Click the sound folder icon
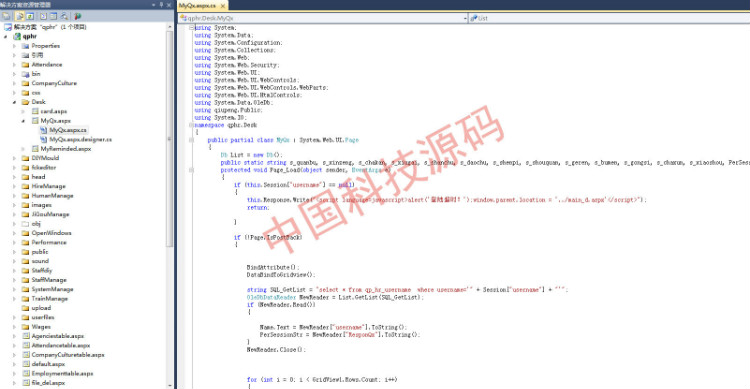The height and width of the screenshot is (389, 750). 25,261
